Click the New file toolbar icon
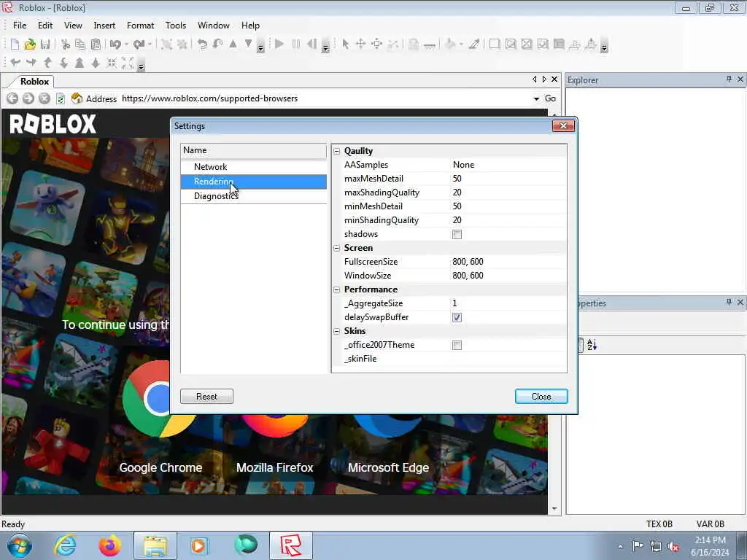Image resolution: width=747 pixels, height=560 pixels. point(15,44)
